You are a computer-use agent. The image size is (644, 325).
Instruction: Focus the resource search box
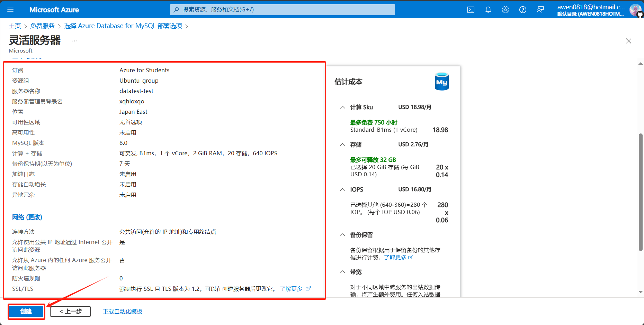[282, 10]
